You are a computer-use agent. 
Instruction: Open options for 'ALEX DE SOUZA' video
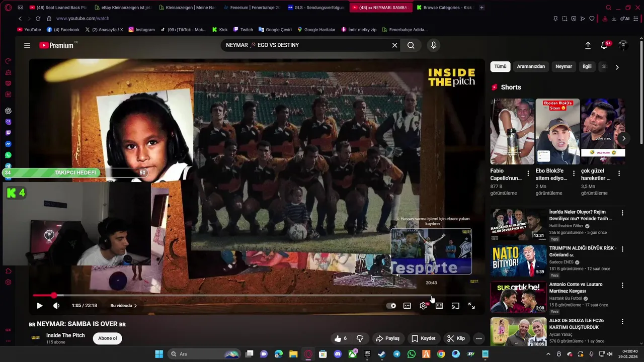622,321
